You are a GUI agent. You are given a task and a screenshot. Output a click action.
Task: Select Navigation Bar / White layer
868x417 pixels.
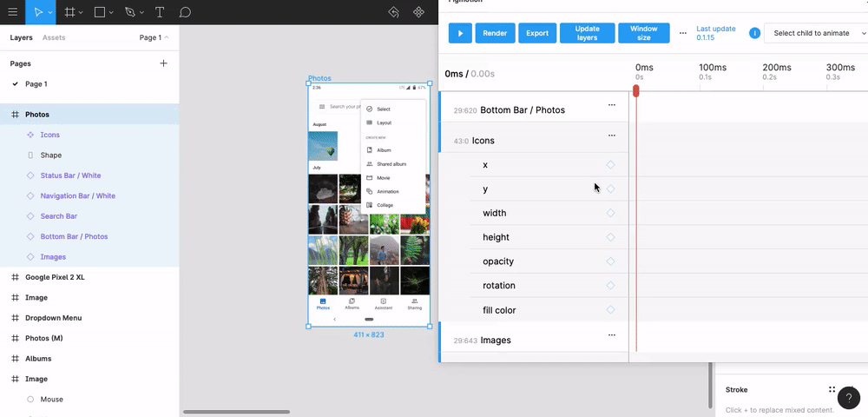[89, 196]
